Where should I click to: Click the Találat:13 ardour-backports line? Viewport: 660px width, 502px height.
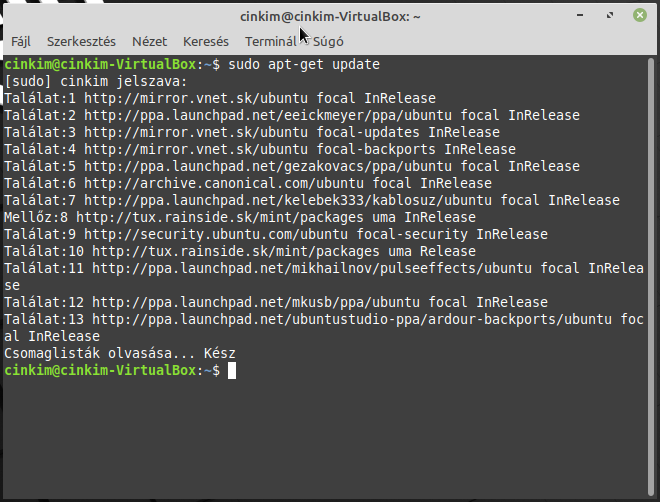coord(324,328)
